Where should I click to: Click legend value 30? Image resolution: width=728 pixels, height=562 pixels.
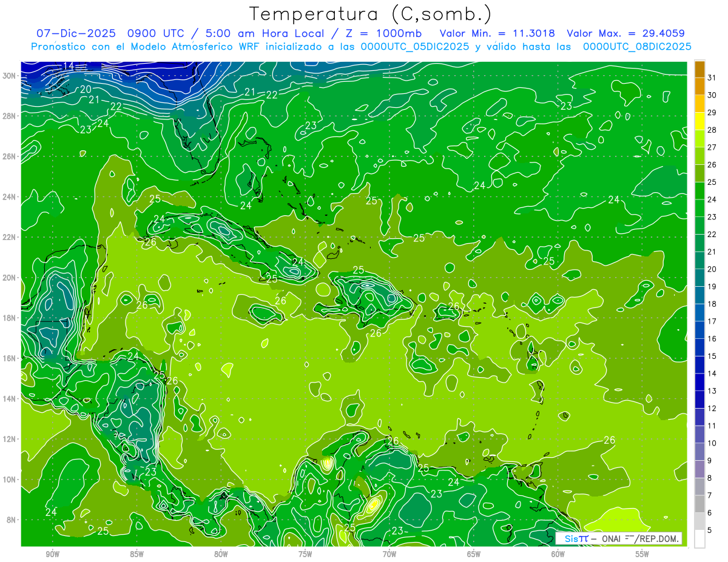[x=712, y=95]
